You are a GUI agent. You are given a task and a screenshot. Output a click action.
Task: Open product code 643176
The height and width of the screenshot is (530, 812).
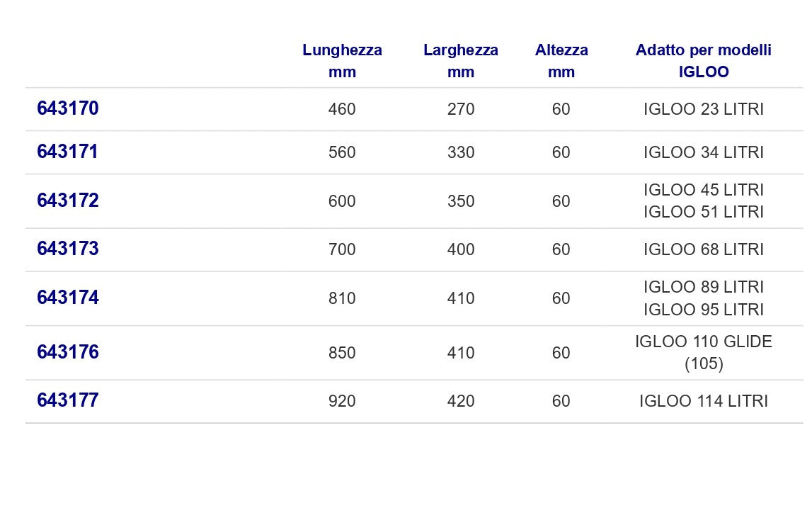(x=68, y=351)
